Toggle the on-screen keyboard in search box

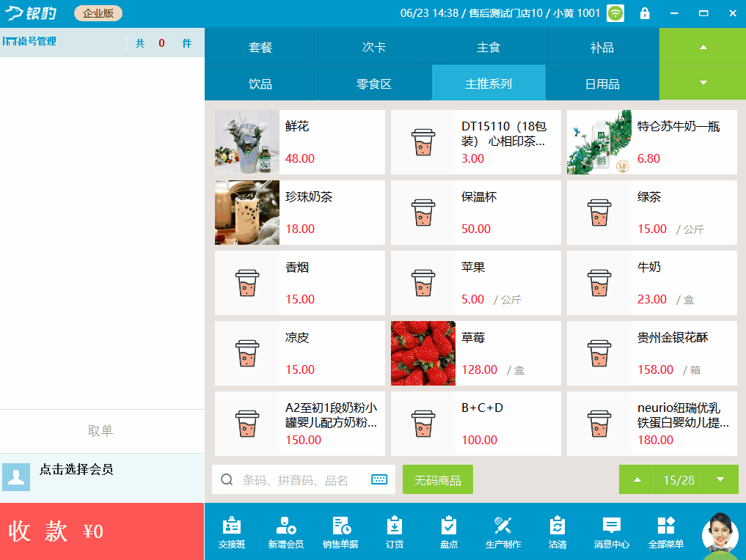(379, 479)
